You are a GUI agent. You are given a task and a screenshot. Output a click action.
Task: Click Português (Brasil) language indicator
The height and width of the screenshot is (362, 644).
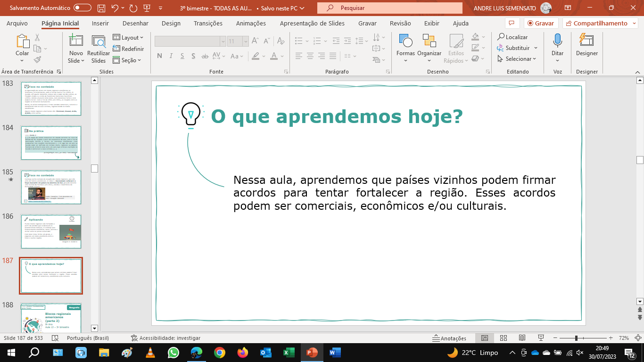(88, 338)
